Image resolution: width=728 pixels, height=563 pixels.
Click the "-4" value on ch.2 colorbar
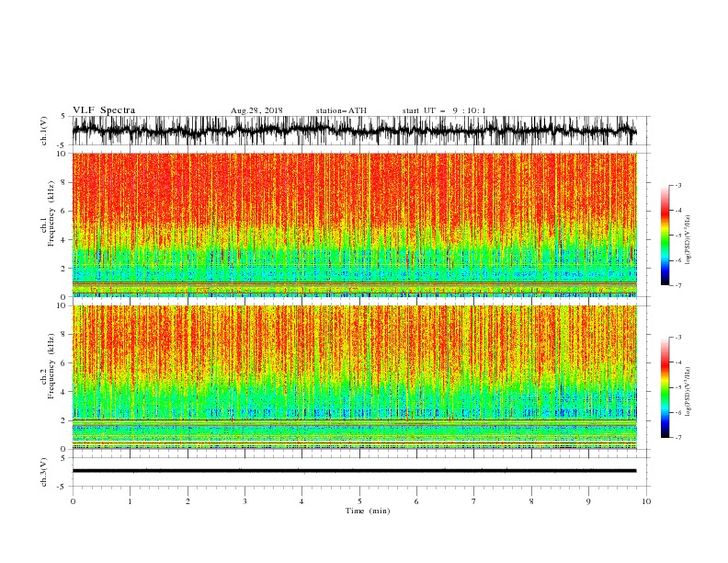(x=677, y=362)
